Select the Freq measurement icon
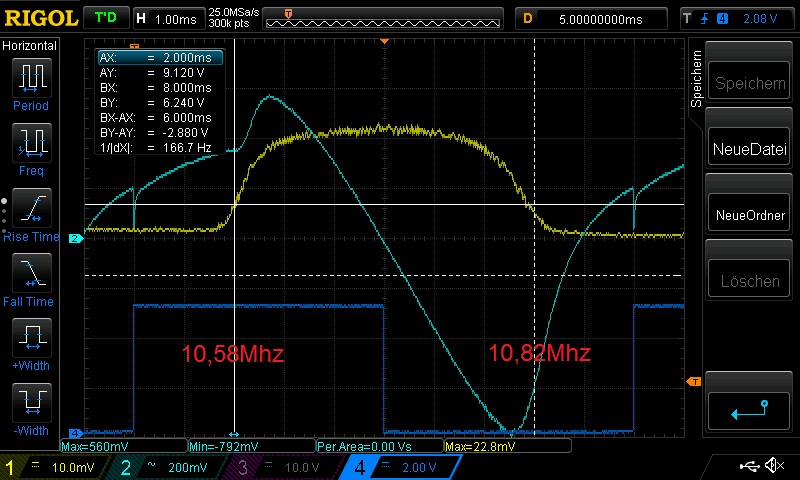Image resolution: width=800 pixels, height=480 pixels. pos(31,142)
